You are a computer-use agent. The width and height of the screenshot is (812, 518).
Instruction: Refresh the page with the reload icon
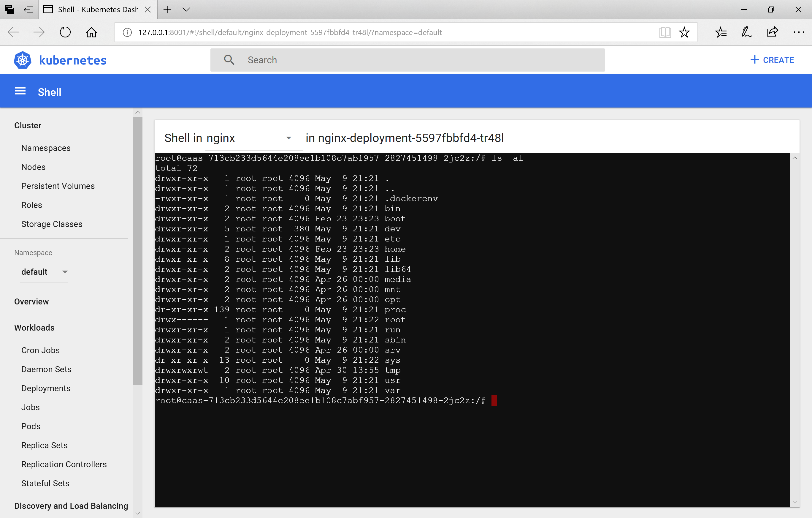point(65,32)
